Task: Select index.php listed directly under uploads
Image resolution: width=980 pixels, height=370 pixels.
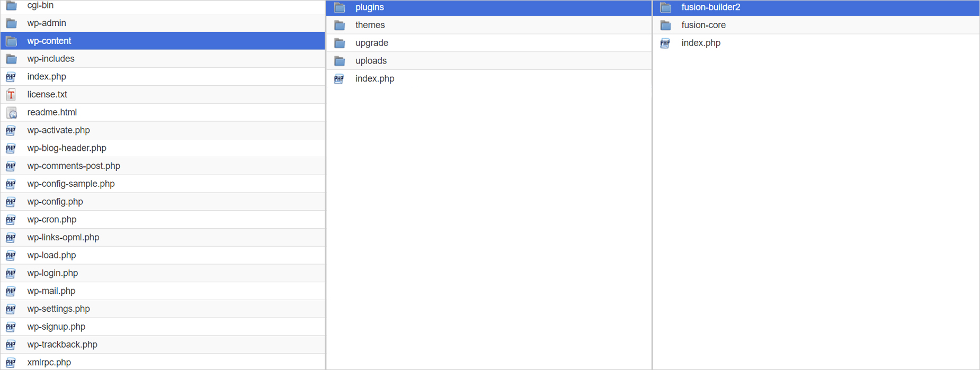Action: (375, 79)
